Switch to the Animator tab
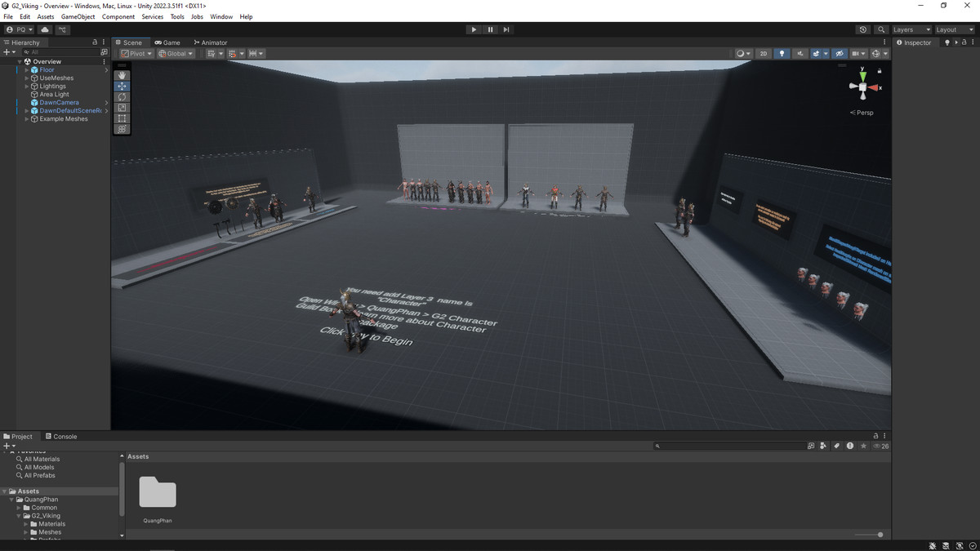 point(211,42)
